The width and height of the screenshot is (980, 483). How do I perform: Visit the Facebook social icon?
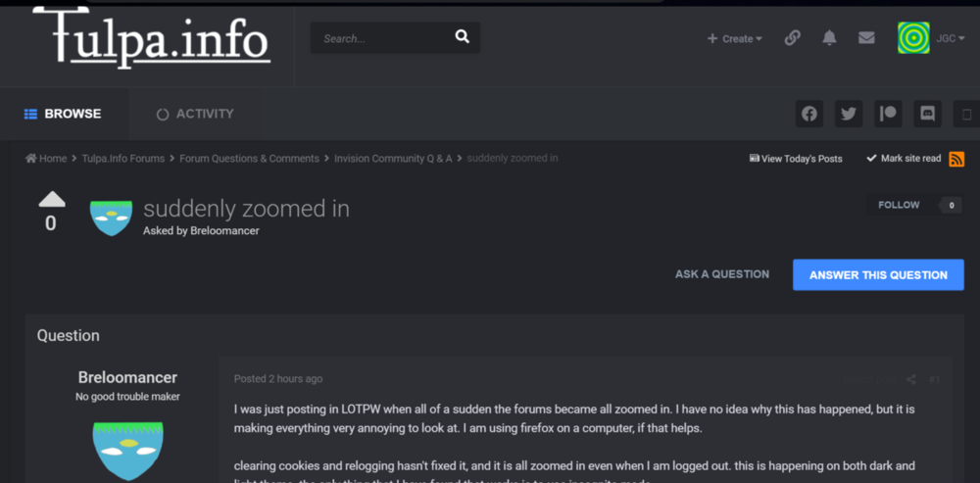(808, 114)
